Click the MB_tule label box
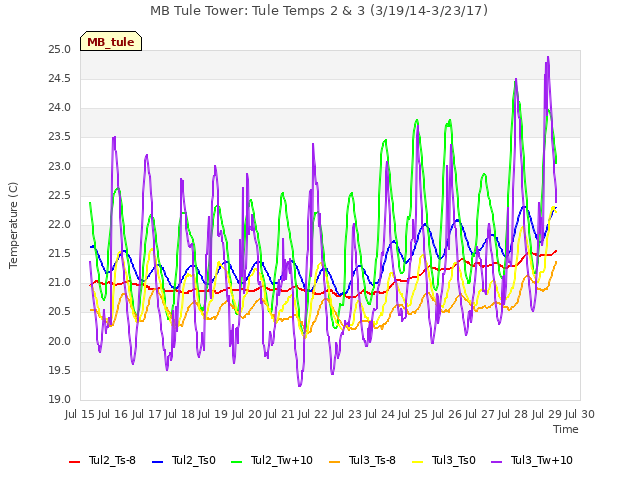The image size is (640, 480). (111, 41)
